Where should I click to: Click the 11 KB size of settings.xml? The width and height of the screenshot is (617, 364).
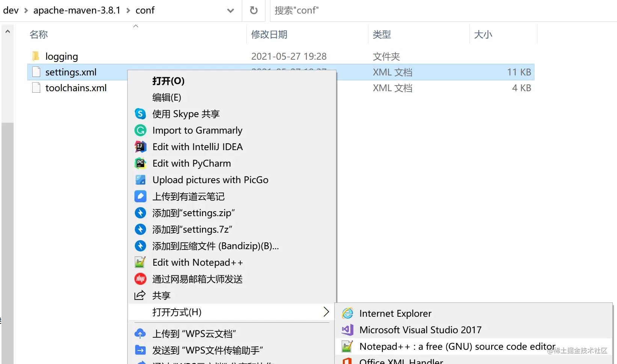pos(519,72)
